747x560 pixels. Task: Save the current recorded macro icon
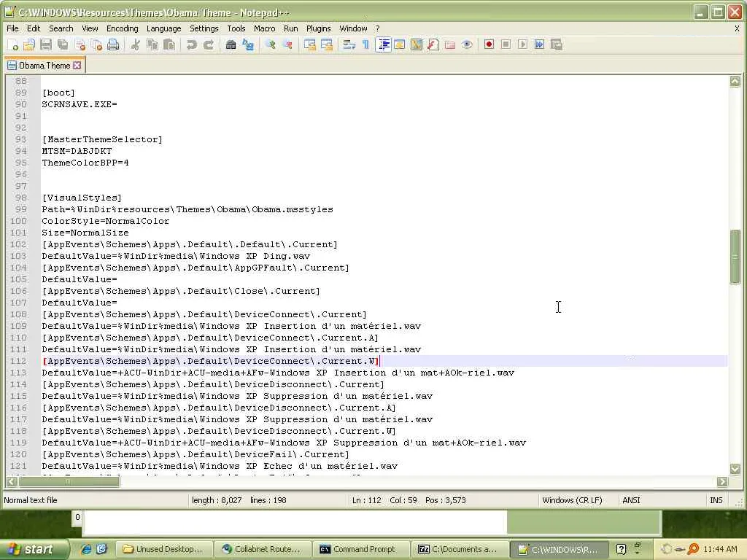coord(556,44)
